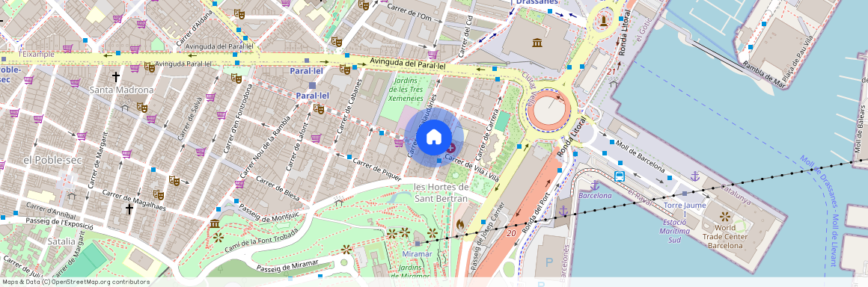Viewport: 868px width, 287px height.
Task: Click the Torre Jaume I cable car station marker
Action: coord(685,194)
